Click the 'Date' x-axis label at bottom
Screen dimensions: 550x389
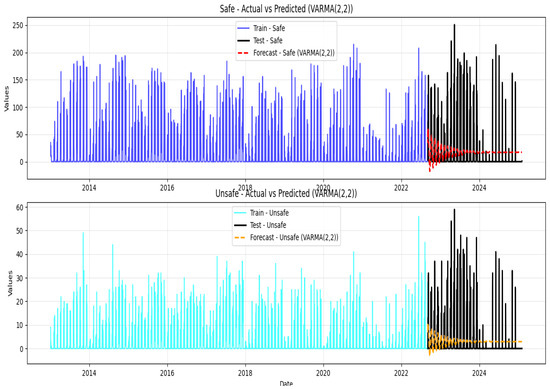(286, 384)
